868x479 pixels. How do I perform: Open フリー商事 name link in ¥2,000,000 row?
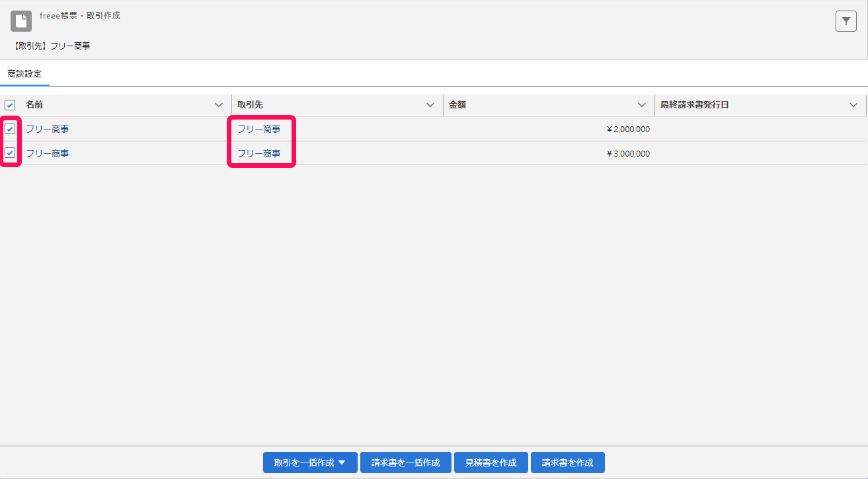coord(47,129)
